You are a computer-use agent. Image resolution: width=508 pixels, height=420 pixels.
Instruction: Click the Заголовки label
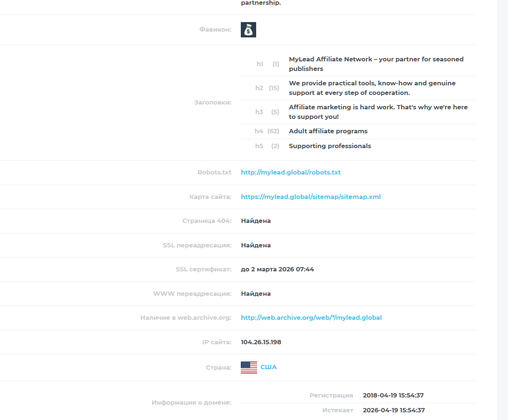[213, 102]
